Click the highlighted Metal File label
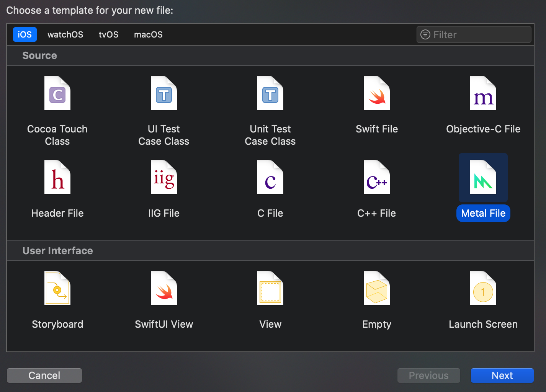Viewport: 546px width, 392px height. (x=483, y=213)
